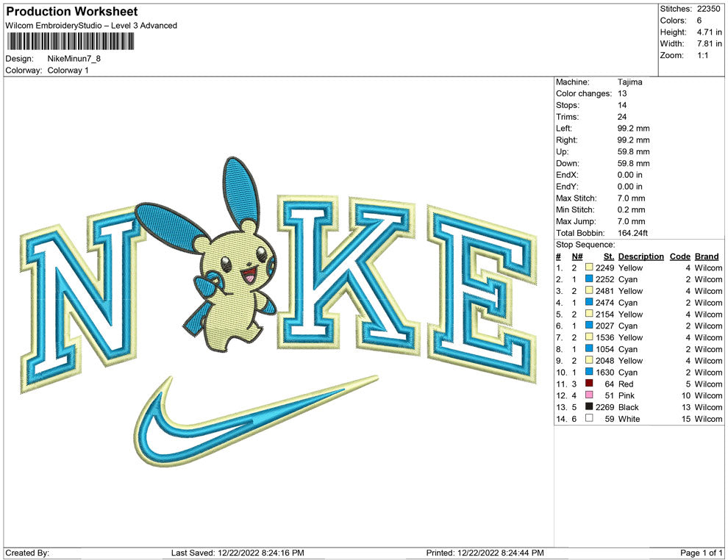Screen dimensions: 728x560
Task: Click the Printed timestamp in footer
Action: click(485, 553)
